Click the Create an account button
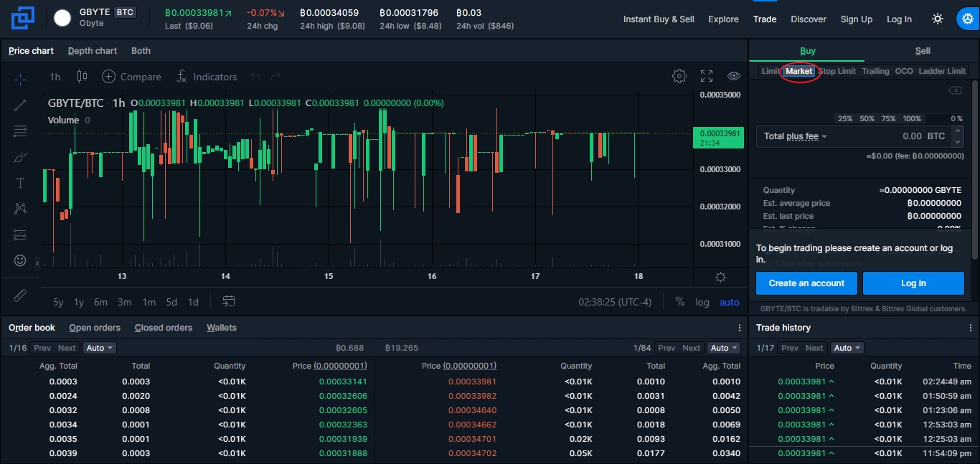The image size is (980, 464). point(806,283)
